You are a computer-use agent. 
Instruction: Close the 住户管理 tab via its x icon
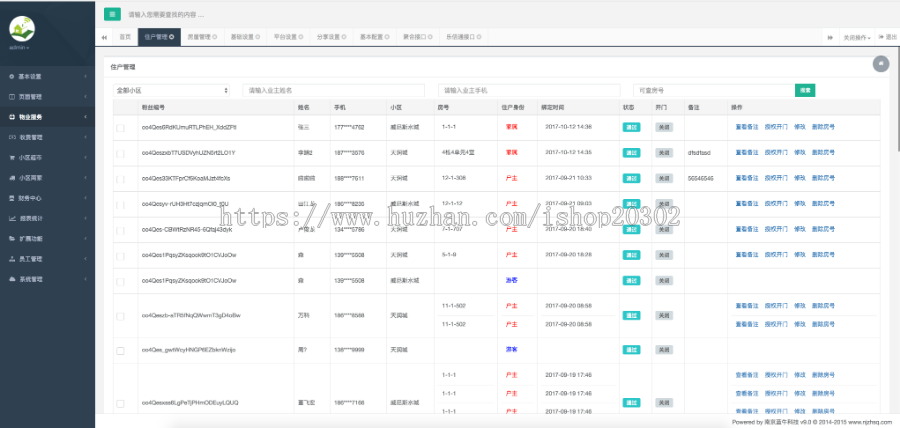pyautogui.click(x=172, y=37)
